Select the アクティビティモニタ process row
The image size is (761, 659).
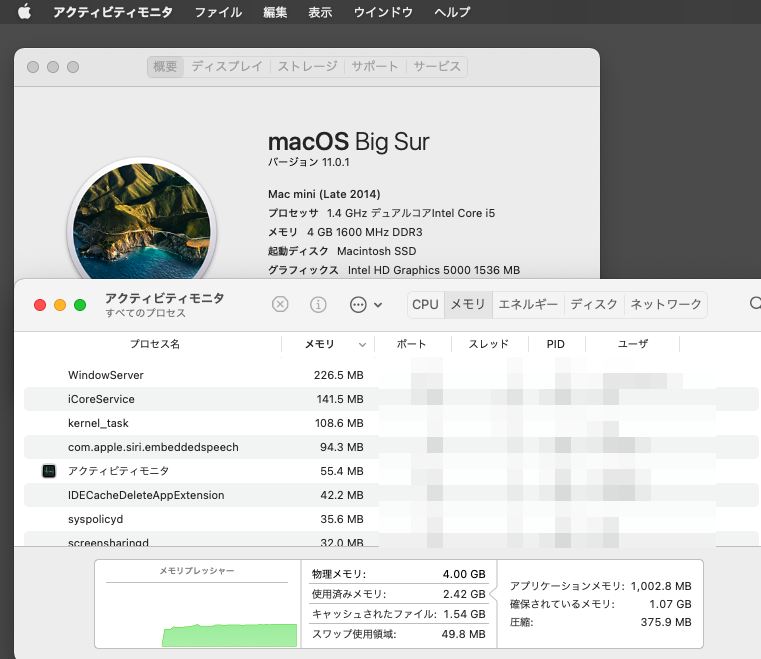click(x=391, y=471)
